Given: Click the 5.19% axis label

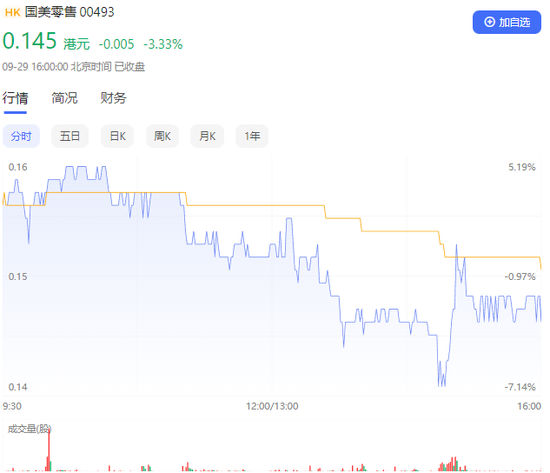Looking at the screenshot, I should [522, 167].
